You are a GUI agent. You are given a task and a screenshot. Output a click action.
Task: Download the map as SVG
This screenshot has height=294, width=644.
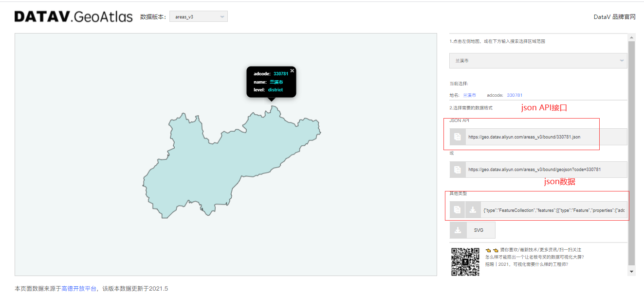point(480,230)
